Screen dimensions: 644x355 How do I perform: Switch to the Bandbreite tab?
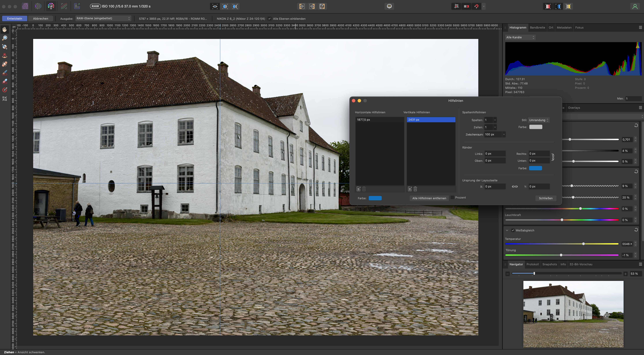[x=537, y=28]
